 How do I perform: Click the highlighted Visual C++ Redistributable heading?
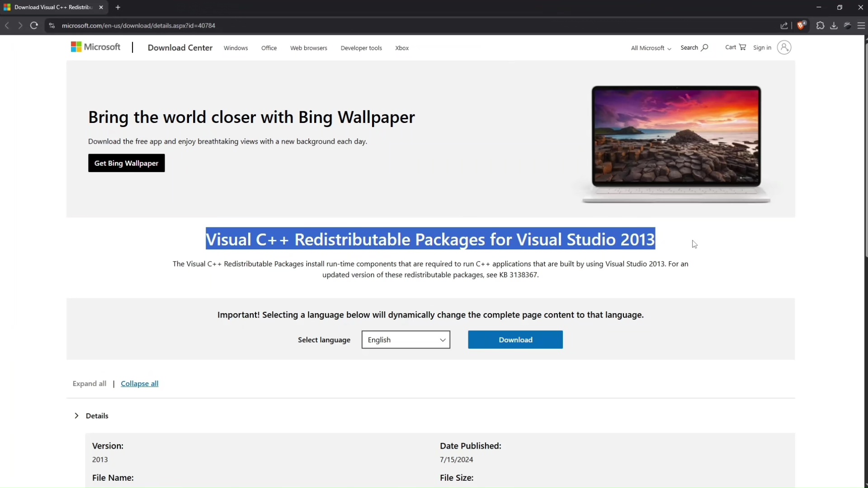[430, 239]
